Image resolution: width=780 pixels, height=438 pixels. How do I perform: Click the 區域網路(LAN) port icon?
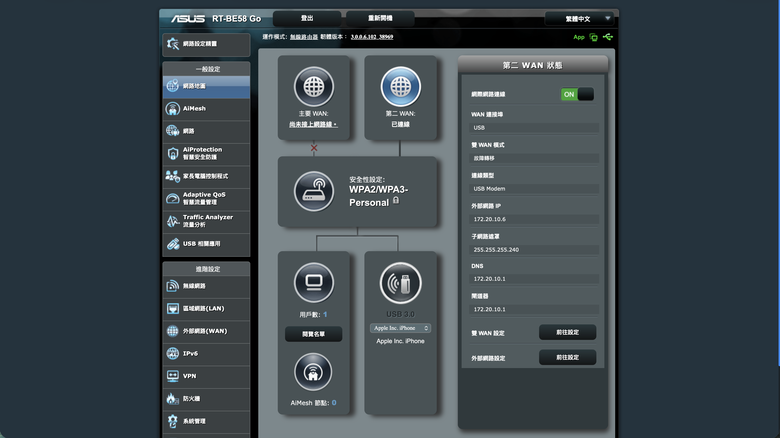(x=173, y=309)
